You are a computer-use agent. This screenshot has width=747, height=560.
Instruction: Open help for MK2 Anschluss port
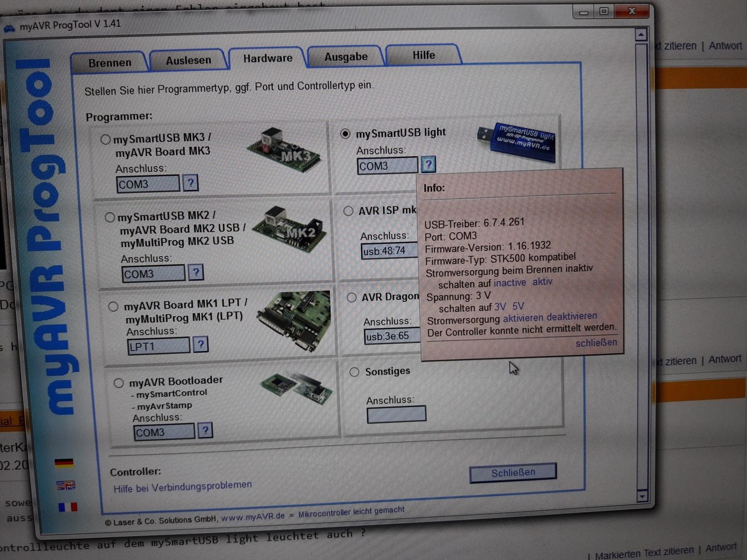point(196,272)
